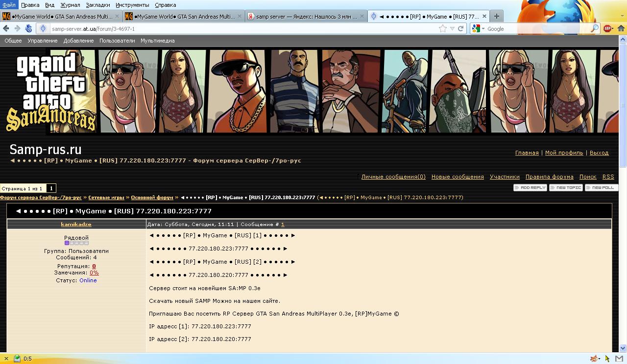Open the Файл menu
This screenshot has height=364, width=627.
(8, 5)
